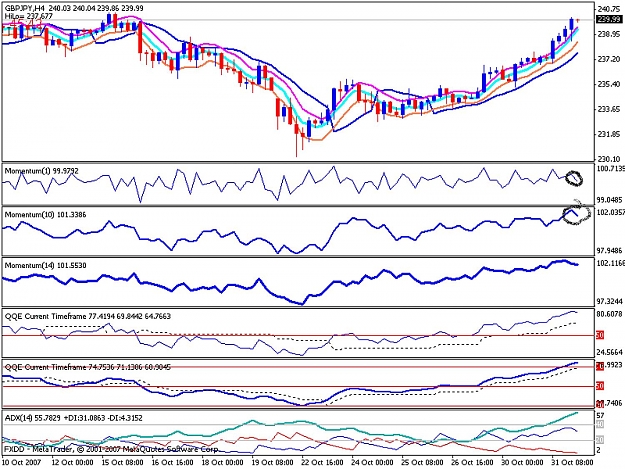Click the 230.10 price axis label
625x469 pixels.
[609, 159]
